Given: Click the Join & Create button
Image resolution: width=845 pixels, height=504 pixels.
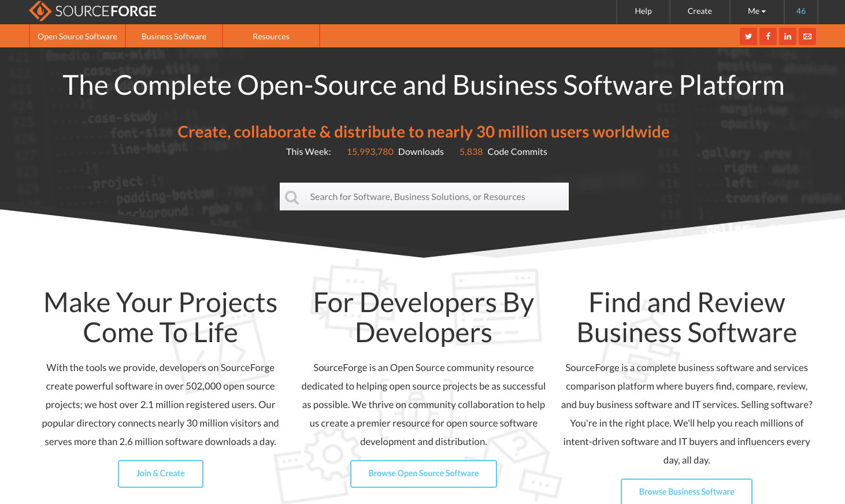Looking at the screenshot, I should coord(161,474).
